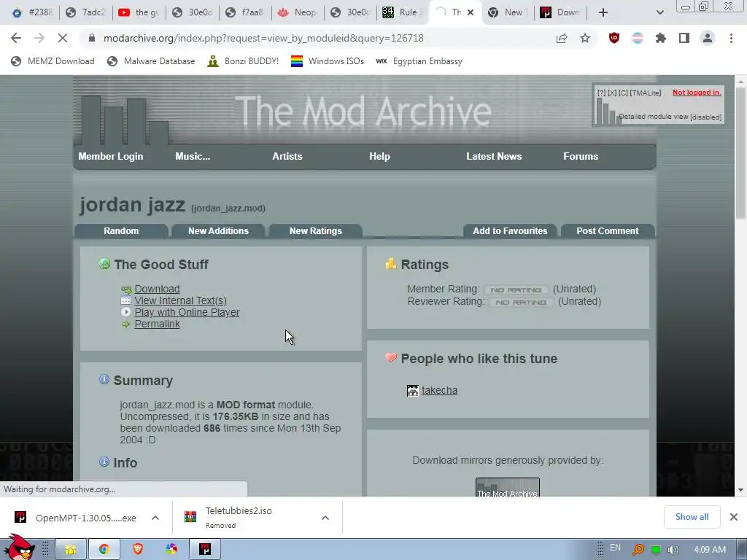Click Play with Online Player link
Screen dimensions: 747x560
(x=187, y=312)
